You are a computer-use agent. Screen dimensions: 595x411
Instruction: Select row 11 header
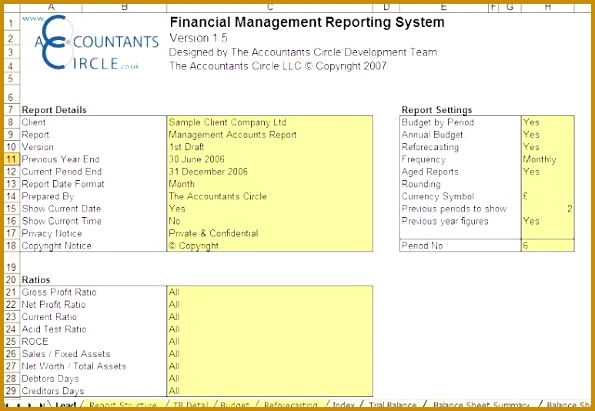(12, 159)
